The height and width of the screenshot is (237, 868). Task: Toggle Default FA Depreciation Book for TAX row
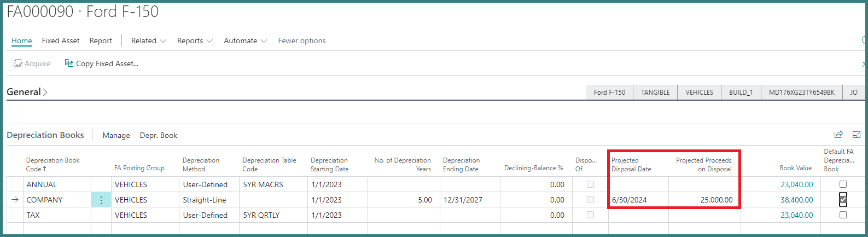tap(843, 215)
